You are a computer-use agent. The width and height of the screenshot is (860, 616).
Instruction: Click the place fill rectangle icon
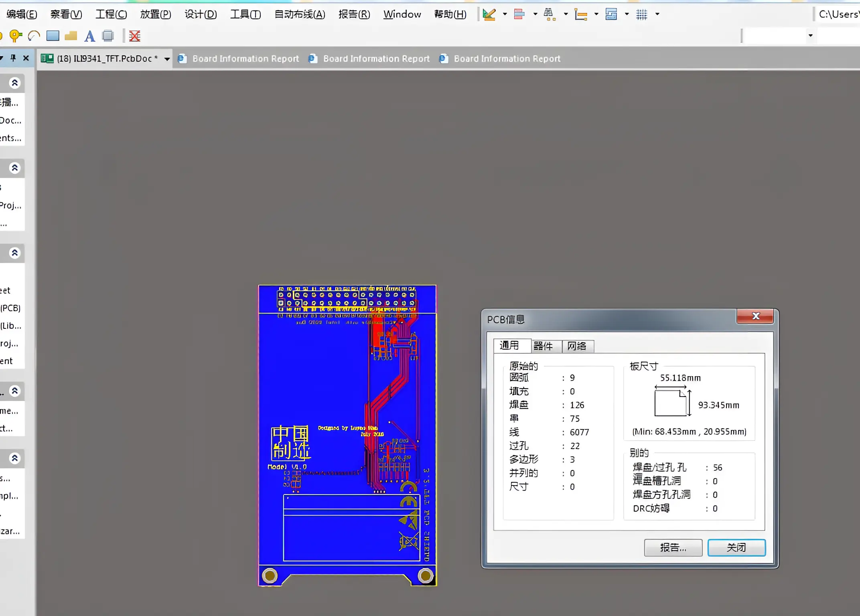pos(53,36)
